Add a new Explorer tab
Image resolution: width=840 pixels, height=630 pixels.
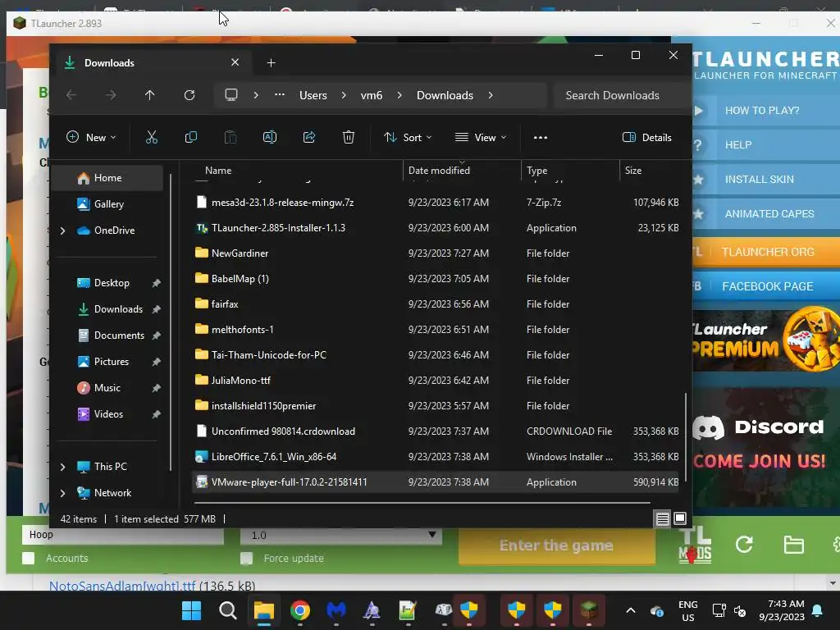(271, 62)
